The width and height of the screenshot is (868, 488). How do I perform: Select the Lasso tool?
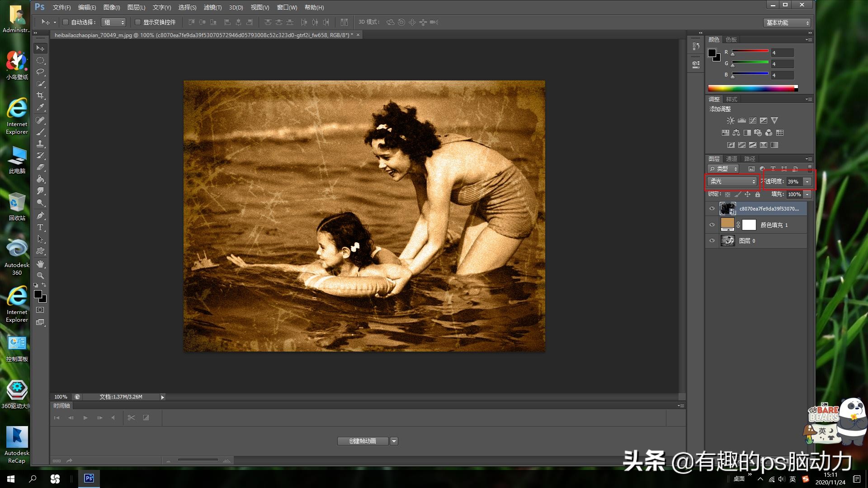coord(40,72)
